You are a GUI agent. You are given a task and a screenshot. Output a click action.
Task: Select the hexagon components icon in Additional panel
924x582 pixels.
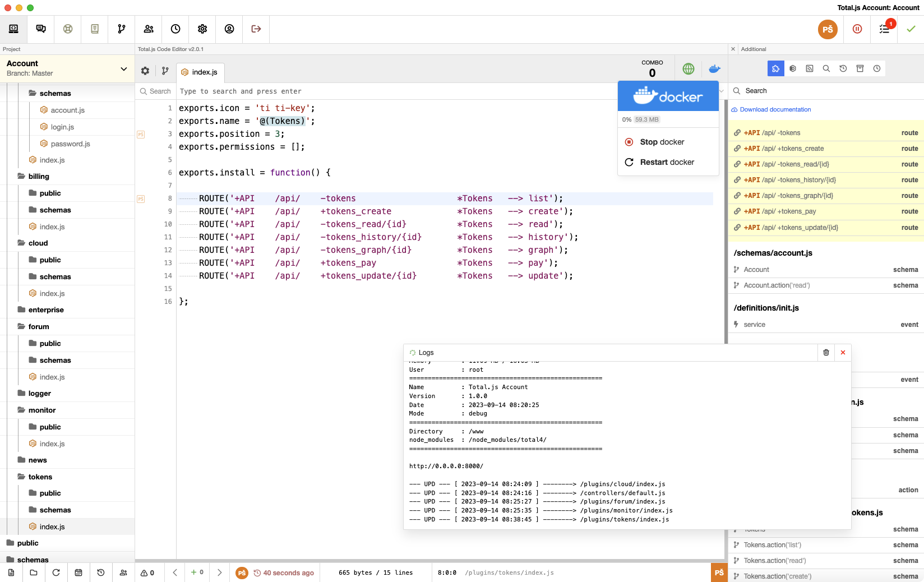tap(793, 68)
